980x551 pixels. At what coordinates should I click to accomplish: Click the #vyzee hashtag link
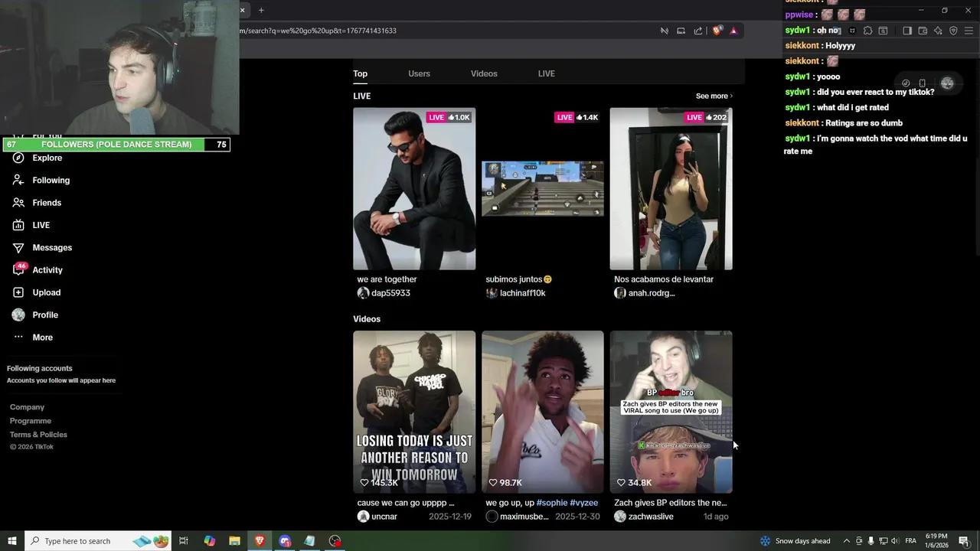coord(584,503)
